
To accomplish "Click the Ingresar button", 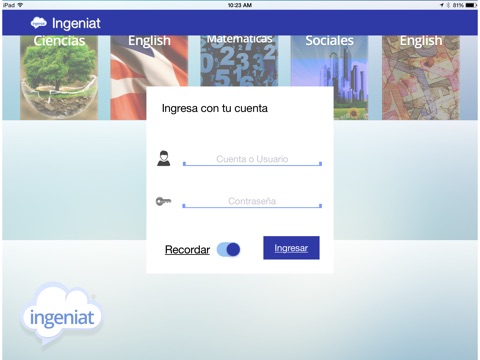I will click(291, 248).
